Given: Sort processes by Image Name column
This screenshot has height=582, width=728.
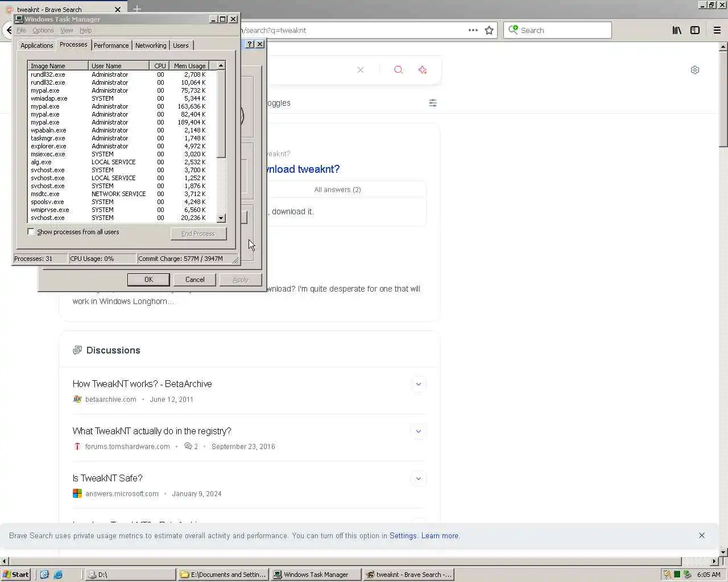Looking at the screenshot, I should point(58,66).
